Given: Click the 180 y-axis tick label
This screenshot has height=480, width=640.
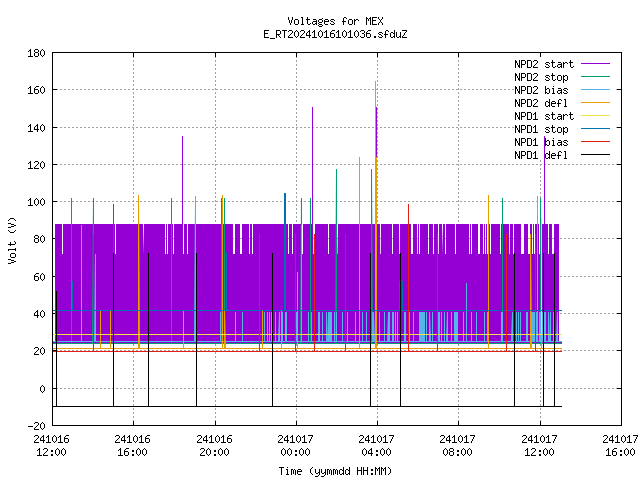Looking at the screenshot, I should [x=36, y=53].
